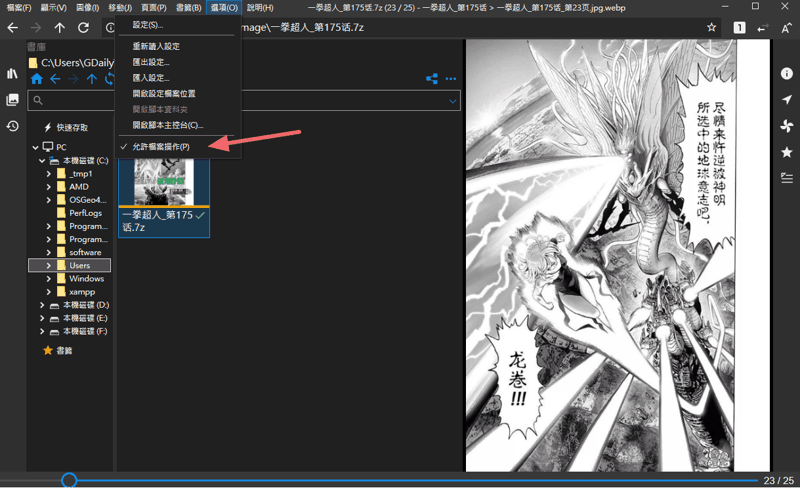Click the folder tree toggle icon in bookshelf

tap(432, 79)
